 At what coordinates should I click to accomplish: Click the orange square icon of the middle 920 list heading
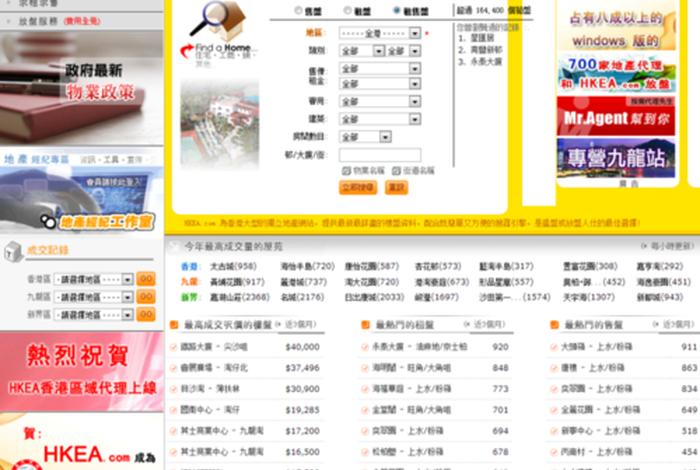(365, 325)
